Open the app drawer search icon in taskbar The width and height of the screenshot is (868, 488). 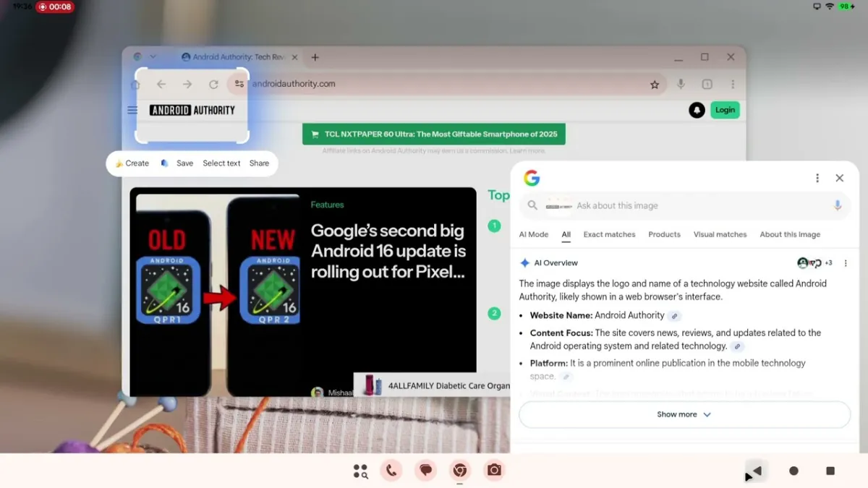tap(360, 471)
